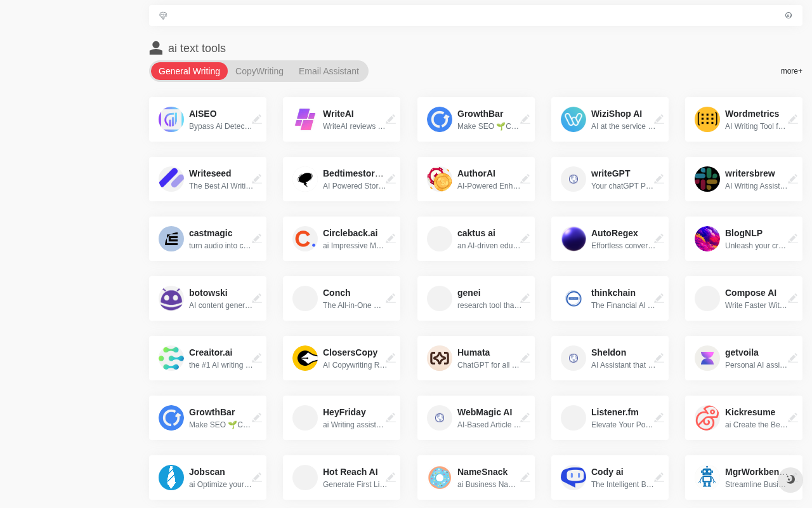The height and width of the screenshot is (508, 812).
Task: Click the Wordmetrics yellow logo icon
Action: pos(707,119)
